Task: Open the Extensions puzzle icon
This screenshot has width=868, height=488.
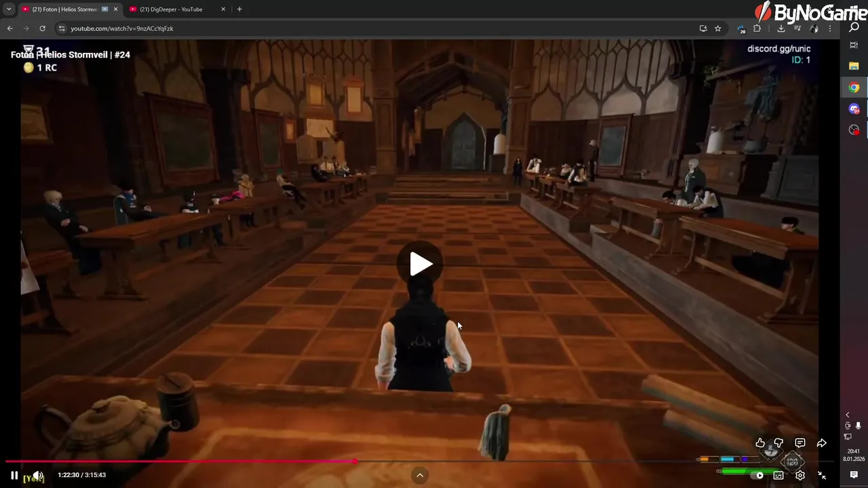Action: [757, 28]
